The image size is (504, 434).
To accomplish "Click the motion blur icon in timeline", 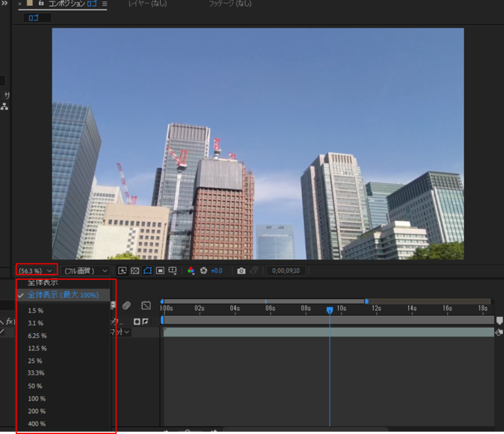I will pyautogui.click(x=127, y=306).
